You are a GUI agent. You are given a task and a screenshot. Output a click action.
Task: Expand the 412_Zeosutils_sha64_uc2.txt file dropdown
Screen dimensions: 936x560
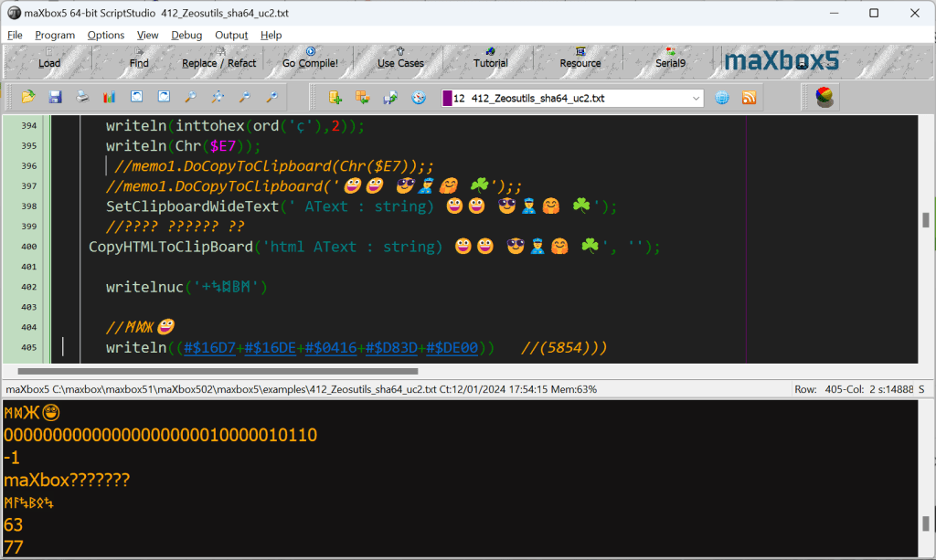click(x=697, y=98)
